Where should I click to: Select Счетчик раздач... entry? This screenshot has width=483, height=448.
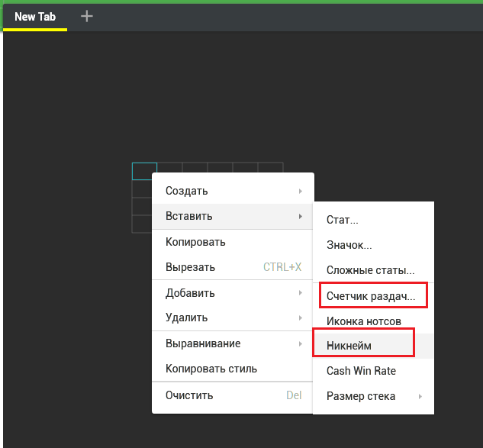coord(373,296)
